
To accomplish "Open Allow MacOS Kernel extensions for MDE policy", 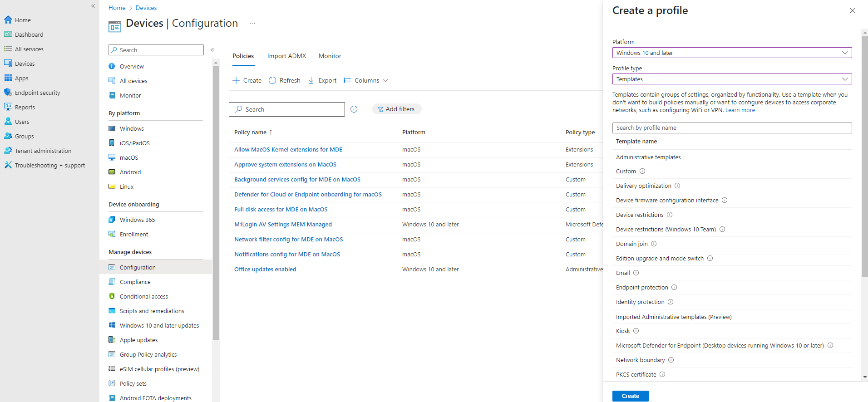I will pyautogui.click(x=288, y=149).
